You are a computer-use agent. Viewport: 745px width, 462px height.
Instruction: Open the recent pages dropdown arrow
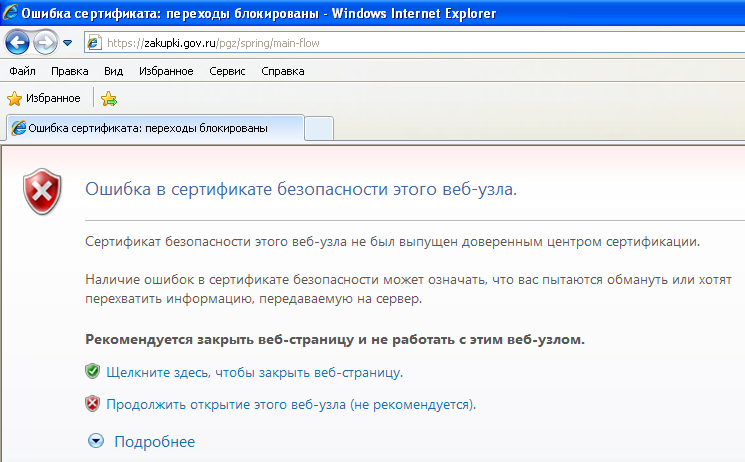click(x=67, y=43)
